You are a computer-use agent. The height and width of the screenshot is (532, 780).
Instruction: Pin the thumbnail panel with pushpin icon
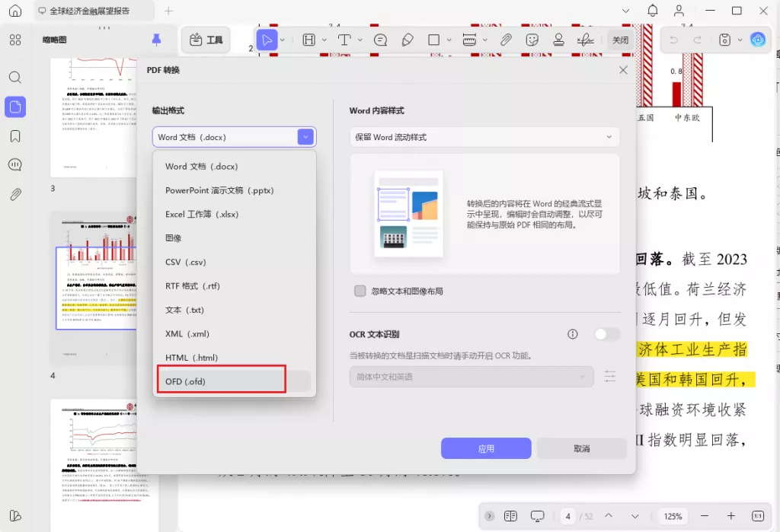click(x=156, y=40)
